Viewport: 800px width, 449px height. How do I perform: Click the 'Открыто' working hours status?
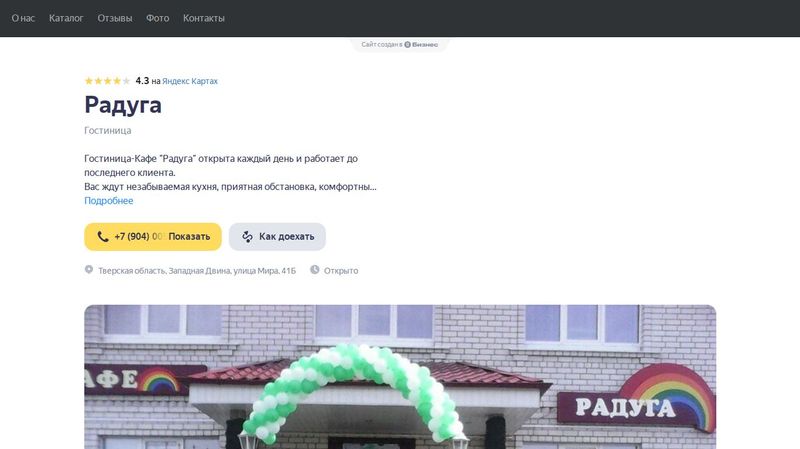click(x=341, y=270)
